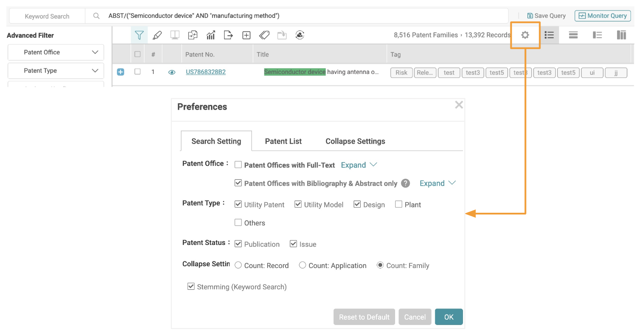
Task: Switch to the Patent List tab
Action: pyautogui.click(x=283, y=141)
